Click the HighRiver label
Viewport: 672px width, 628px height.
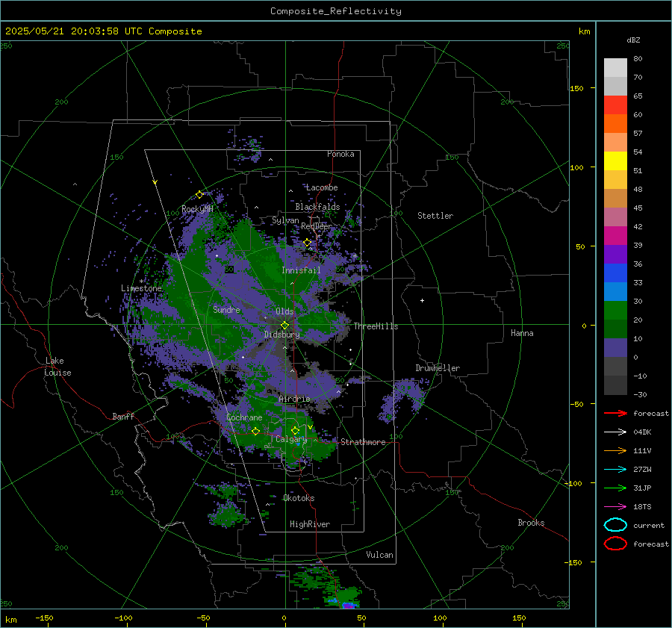pyautogui.click(x=310, y=524)
